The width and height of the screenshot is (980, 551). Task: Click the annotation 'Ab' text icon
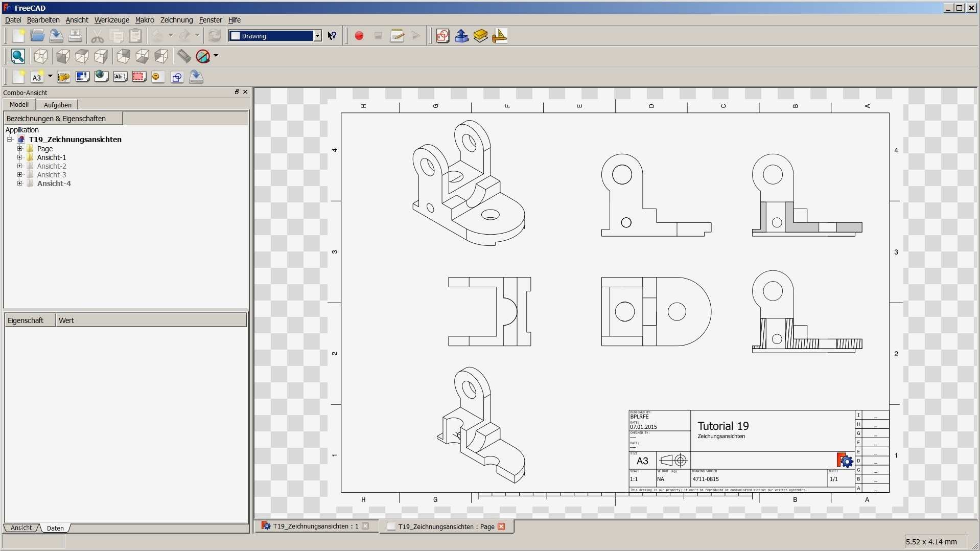tap(120, 77)
